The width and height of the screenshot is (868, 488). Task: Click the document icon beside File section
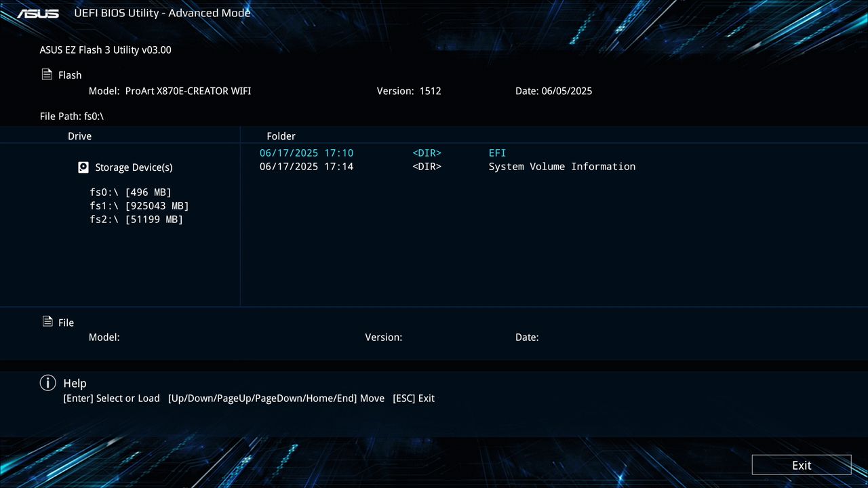[46, 322]
